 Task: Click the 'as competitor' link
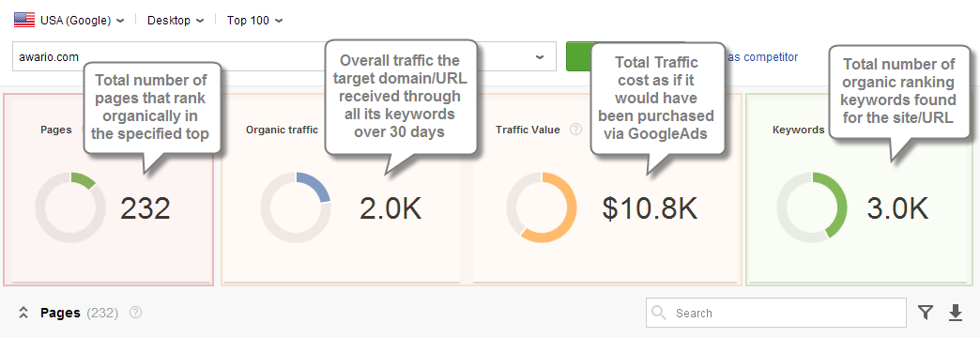coord(763,57)
